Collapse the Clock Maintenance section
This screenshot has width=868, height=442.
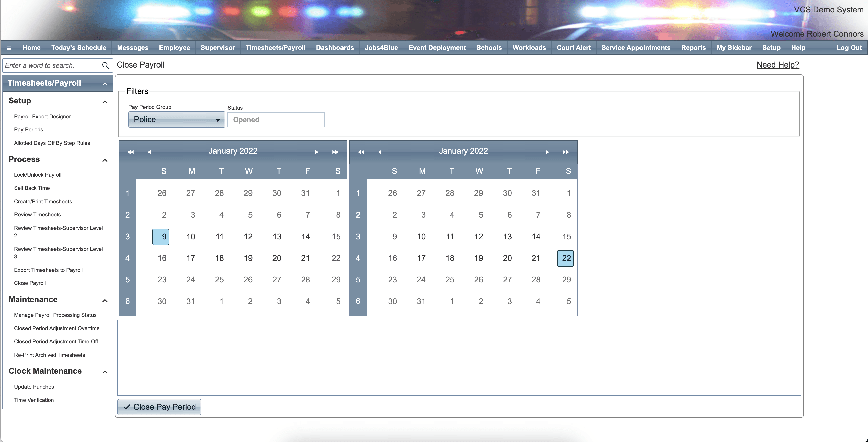[105, 372]
